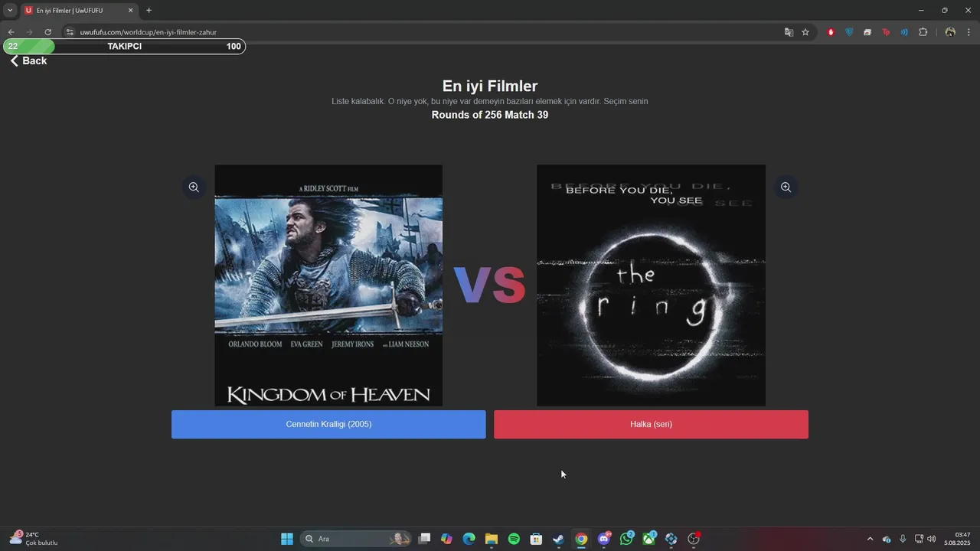Open volume control in system tray

point(932,539)
